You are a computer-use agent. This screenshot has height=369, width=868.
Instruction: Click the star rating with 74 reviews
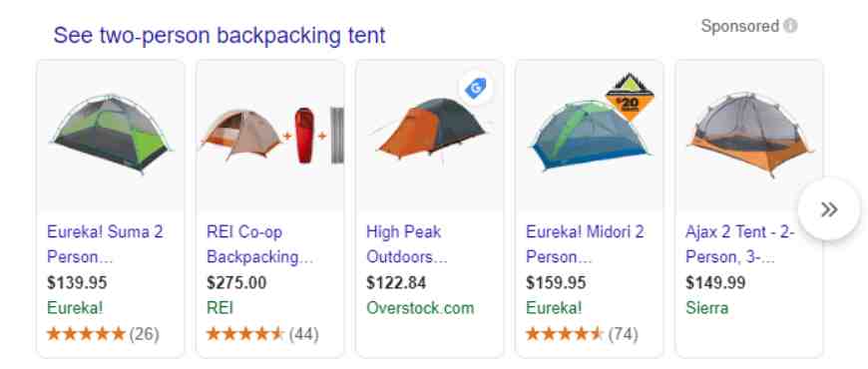(582, 334)
